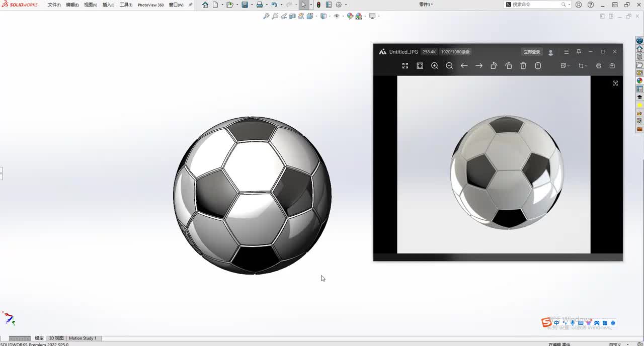The height and width of the screenshot is (346, 644).
Task: Zoom out on the image in viewer
Action: point(449,66)
